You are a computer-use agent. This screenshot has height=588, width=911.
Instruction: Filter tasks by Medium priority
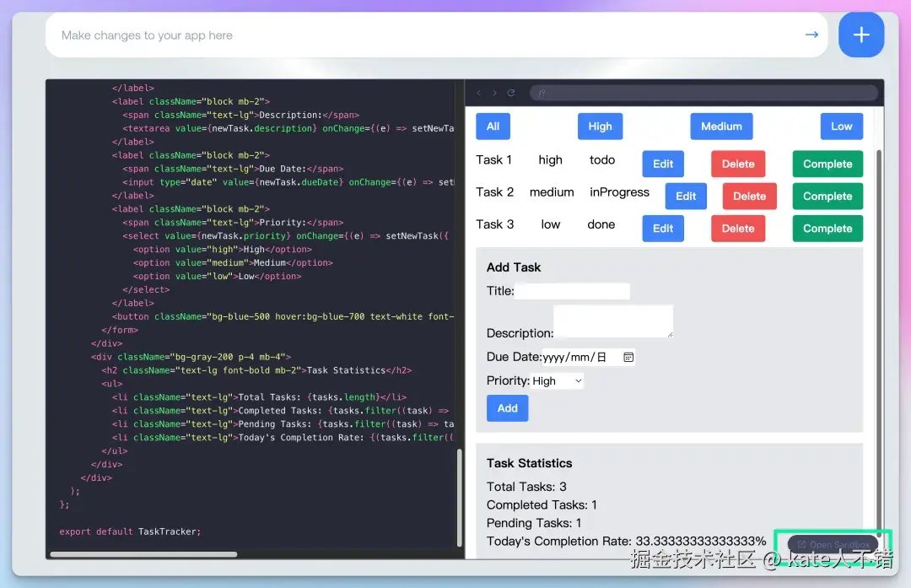721,126
